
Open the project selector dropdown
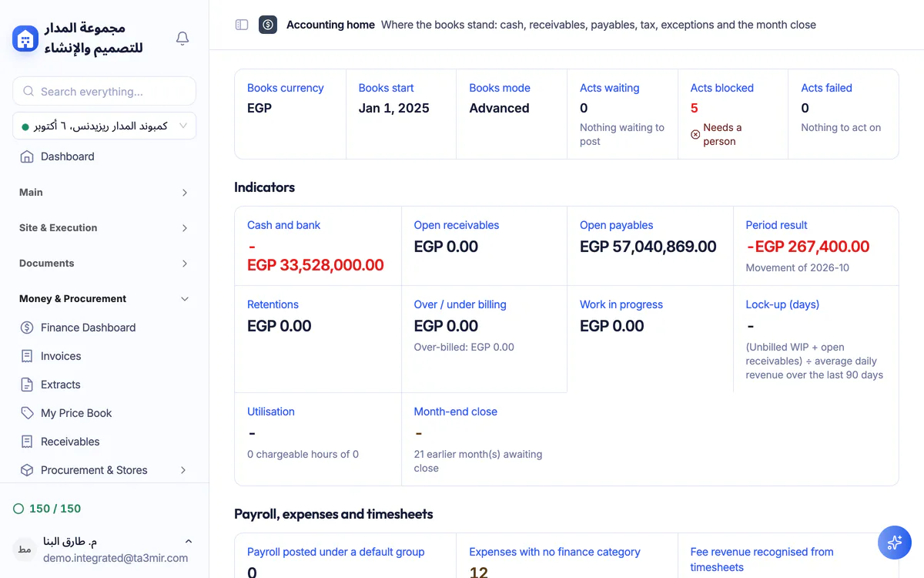pos(104,126)
